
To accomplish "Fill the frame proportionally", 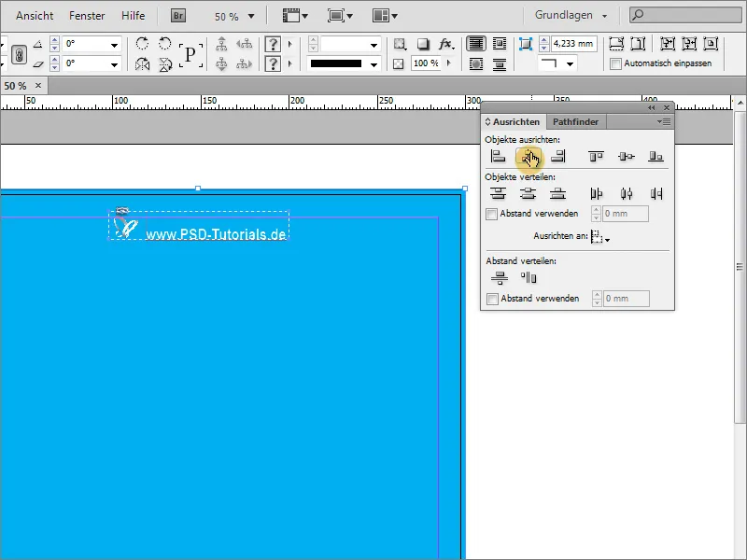I will 616,44.
